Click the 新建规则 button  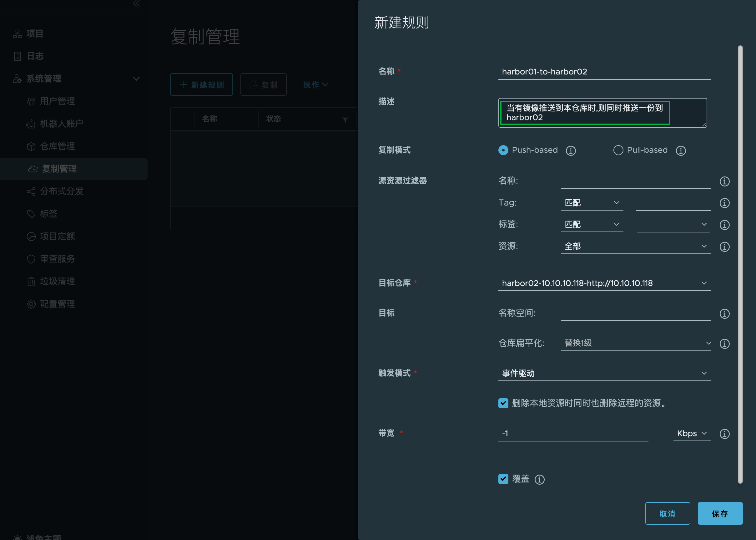[x=201, y=85]
